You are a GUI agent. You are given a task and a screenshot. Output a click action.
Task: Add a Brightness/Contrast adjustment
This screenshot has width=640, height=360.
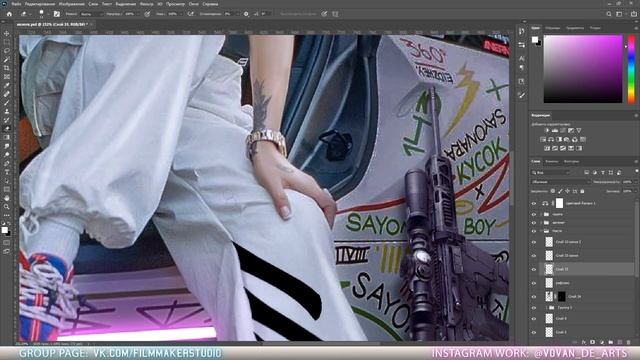click(x=547, y=131)
